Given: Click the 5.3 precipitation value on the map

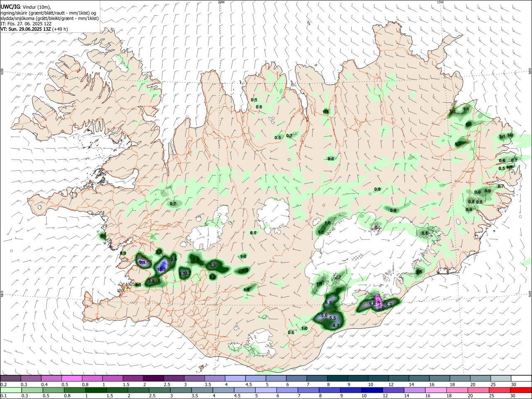Looking at the screenshot, I should click(x=389, y=305).
